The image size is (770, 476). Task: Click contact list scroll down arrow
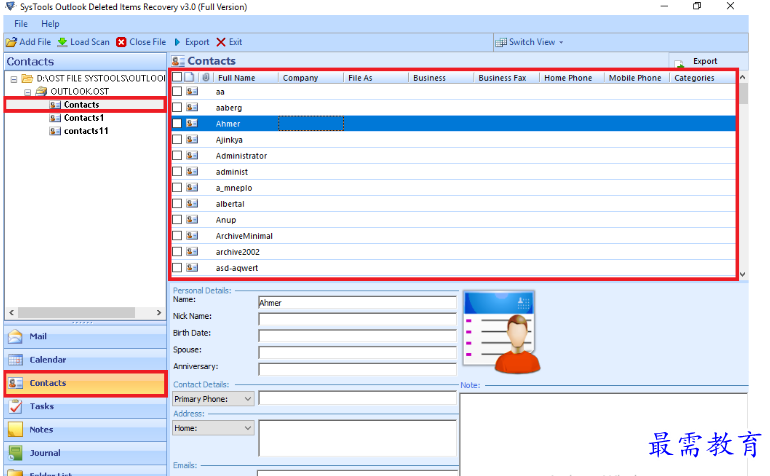point(743,275)
